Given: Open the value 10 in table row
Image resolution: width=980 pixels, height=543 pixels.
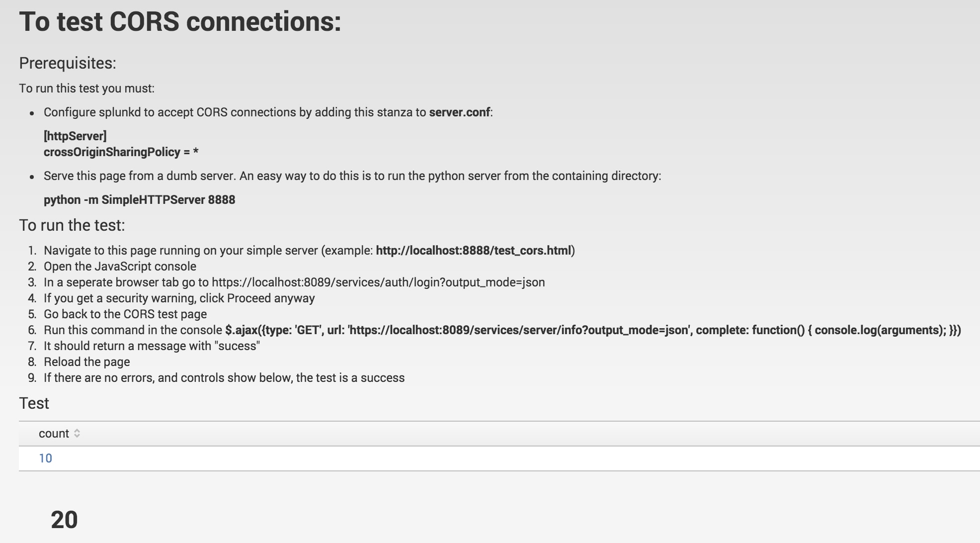Looking at the screenshot, I should pyautogui.click(x=45, y=458).
